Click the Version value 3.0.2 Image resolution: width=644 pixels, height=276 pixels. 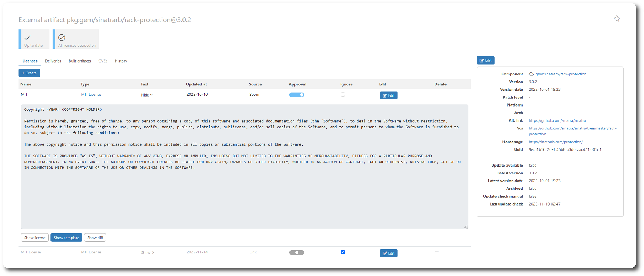533,82
